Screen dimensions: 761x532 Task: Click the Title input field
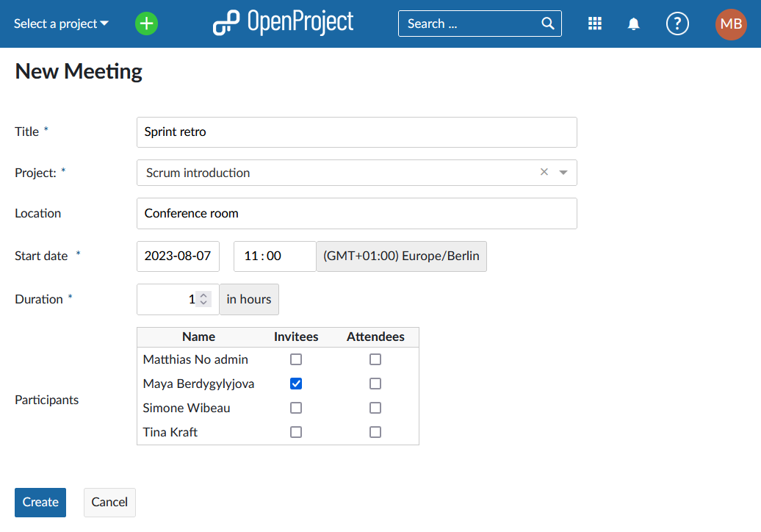click(356, 132)
